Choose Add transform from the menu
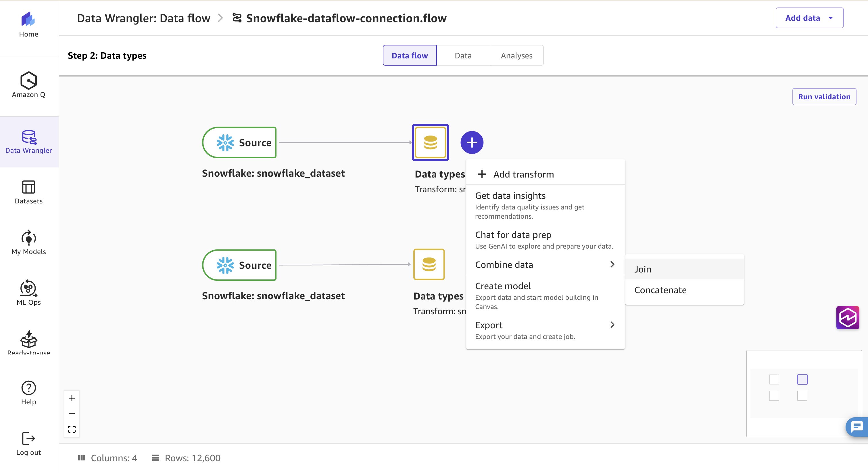The image size is (868, 473). (x=545, y=174)
